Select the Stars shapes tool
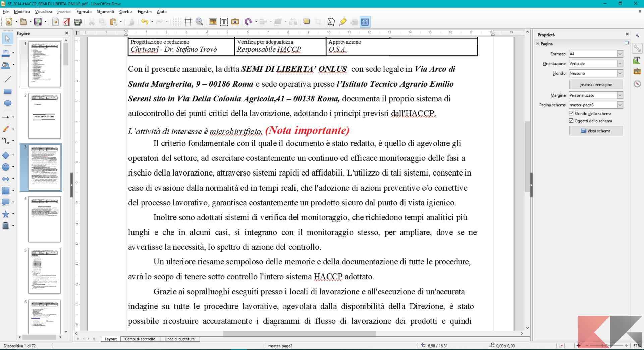Screen dimensions: 644x350 tap(6, 214)
